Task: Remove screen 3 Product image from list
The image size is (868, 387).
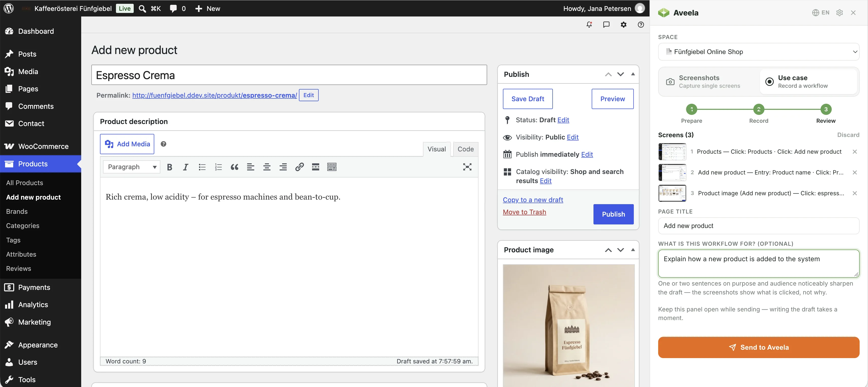Action: pos(855,193)
